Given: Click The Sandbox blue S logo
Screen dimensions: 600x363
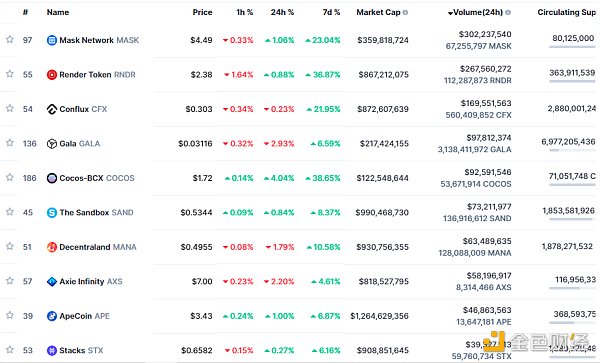Looking at the screenshot, I should [52, 212].
